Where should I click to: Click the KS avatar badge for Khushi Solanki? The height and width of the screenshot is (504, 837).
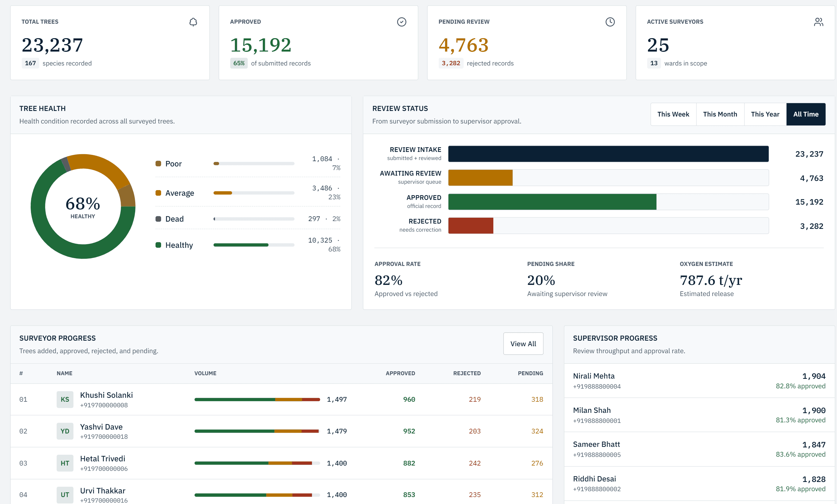(x=65, y=399)
